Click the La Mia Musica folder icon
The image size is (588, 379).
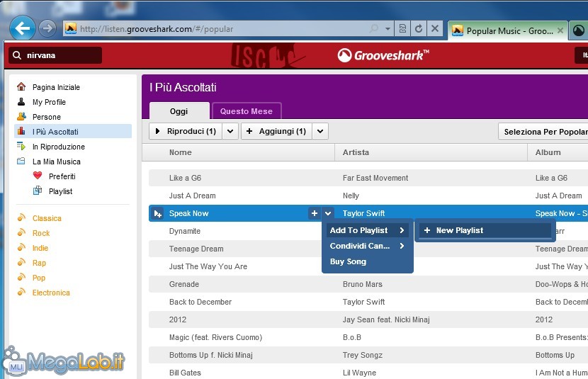tap(21, 162)
